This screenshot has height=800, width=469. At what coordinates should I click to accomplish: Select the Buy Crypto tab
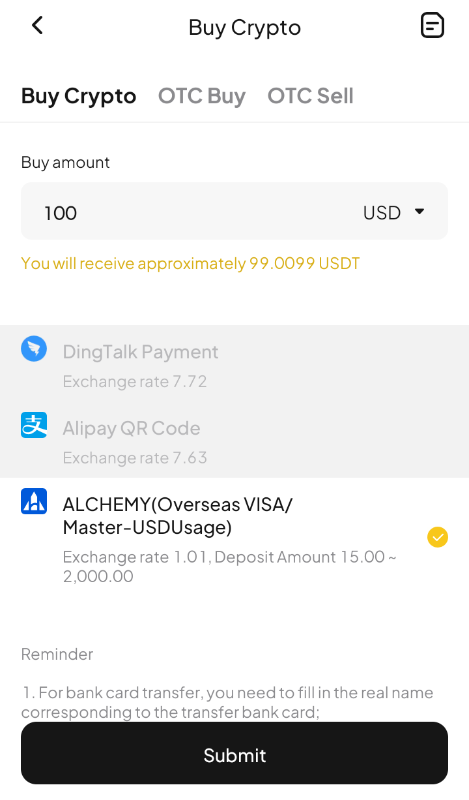point(79,96)
